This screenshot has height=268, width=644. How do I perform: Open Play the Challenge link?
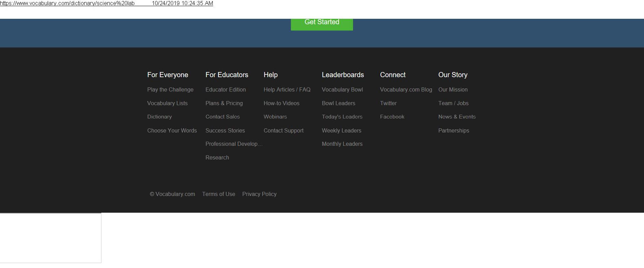coord(170,89)
